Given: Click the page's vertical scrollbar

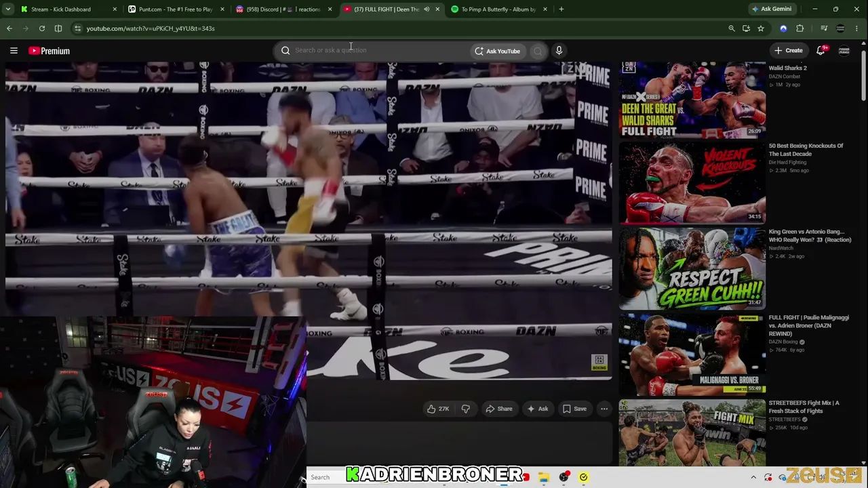Looking at the screenshot, I should pos(863,75).
